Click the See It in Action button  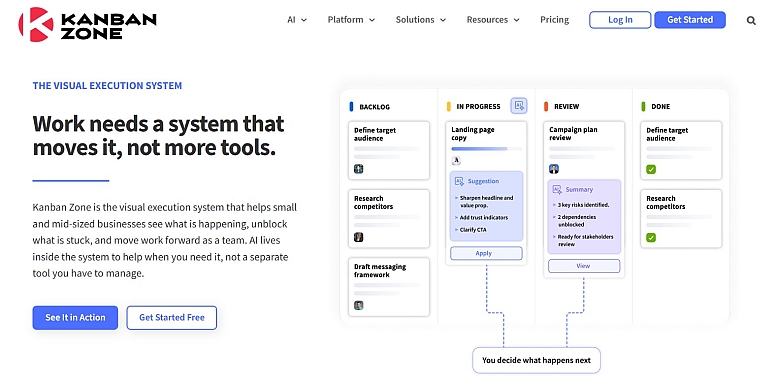75,318
